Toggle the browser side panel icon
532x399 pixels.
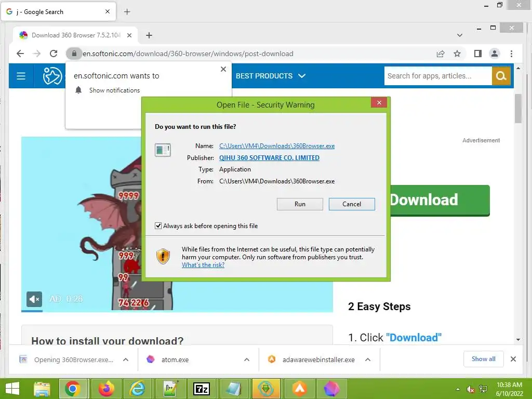pos(478,54)
